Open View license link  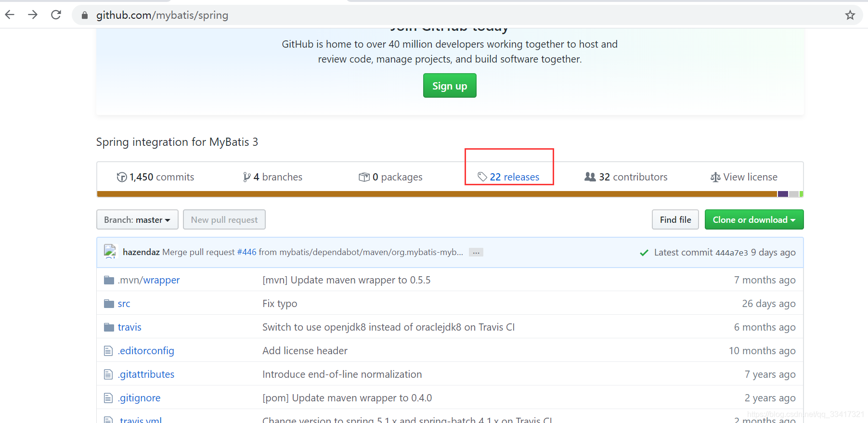pyautogui.click(x=744, y=177)
